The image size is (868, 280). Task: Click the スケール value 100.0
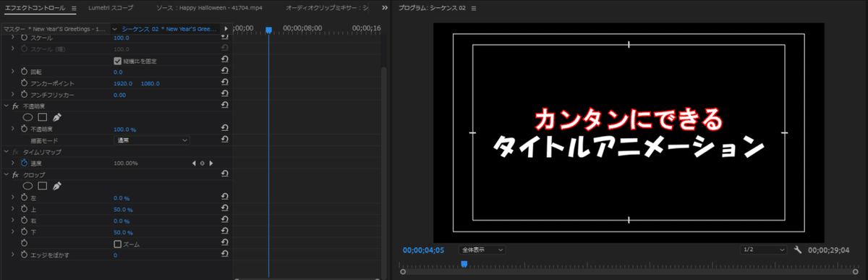point(122,38)
